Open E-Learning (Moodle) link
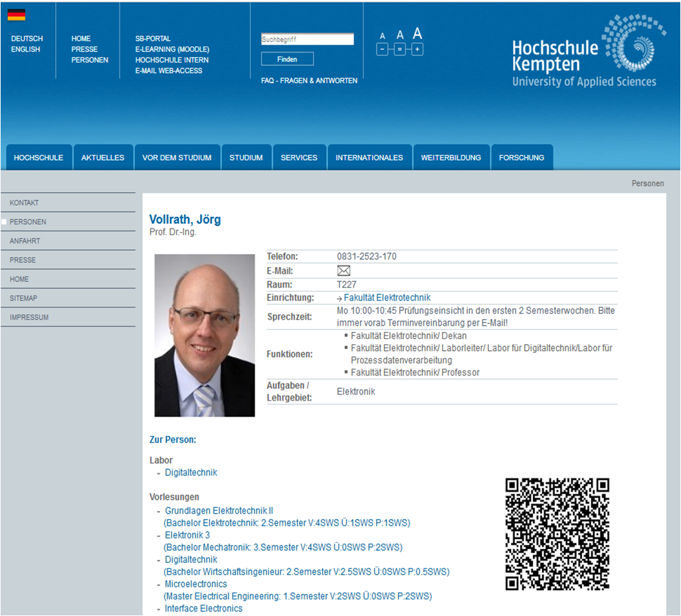 point(172,49)
